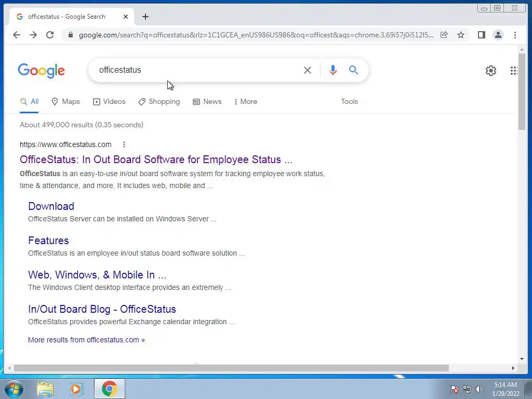
Task: Click the horizontal scrollbar left arrow
Action: tap(9, 368)
